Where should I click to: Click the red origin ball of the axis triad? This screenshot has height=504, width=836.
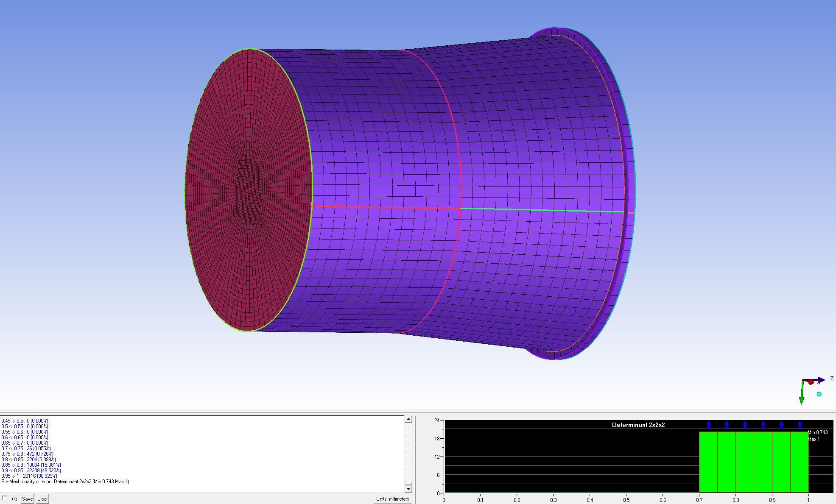811,382
